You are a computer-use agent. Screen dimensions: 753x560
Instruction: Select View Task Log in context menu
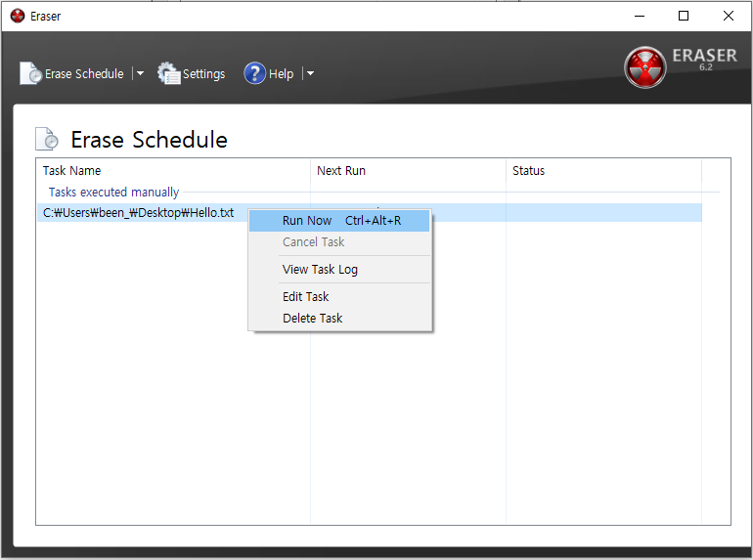(320, 270)
